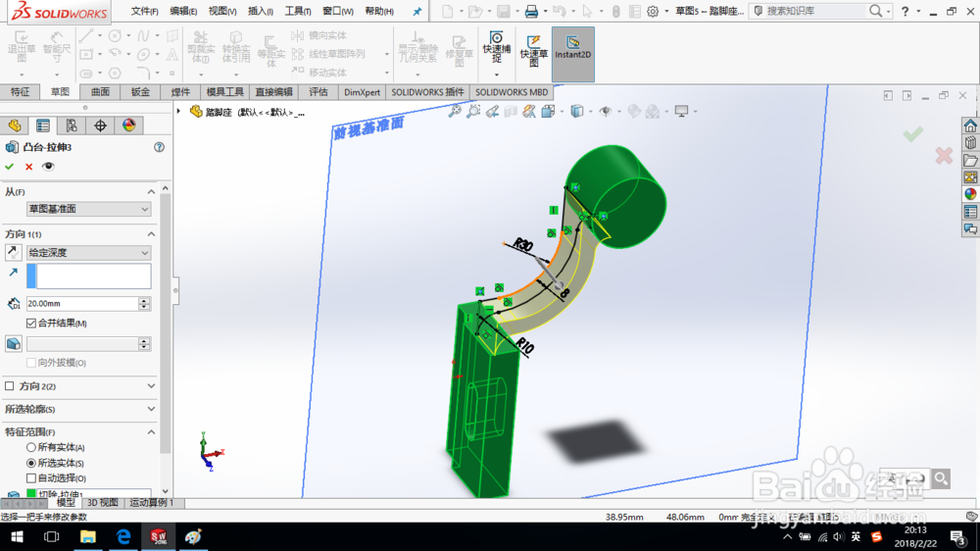
Task: Collapse the 从 section chevron
Action: click(x=151, y=191)
